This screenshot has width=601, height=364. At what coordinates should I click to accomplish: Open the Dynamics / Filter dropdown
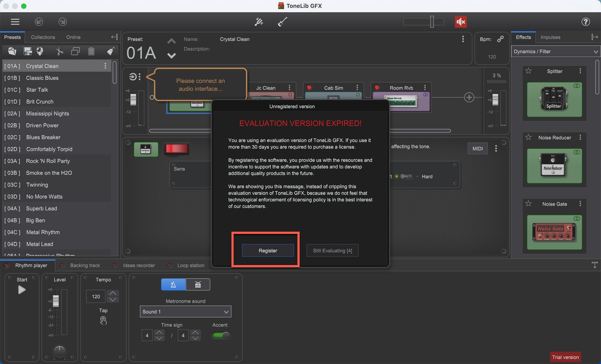coord(556,52)
